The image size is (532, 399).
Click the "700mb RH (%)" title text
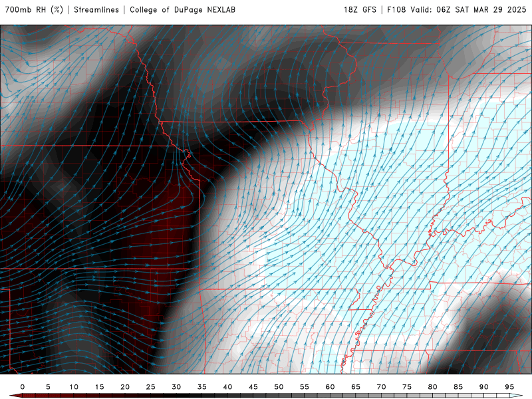(34, 10)
